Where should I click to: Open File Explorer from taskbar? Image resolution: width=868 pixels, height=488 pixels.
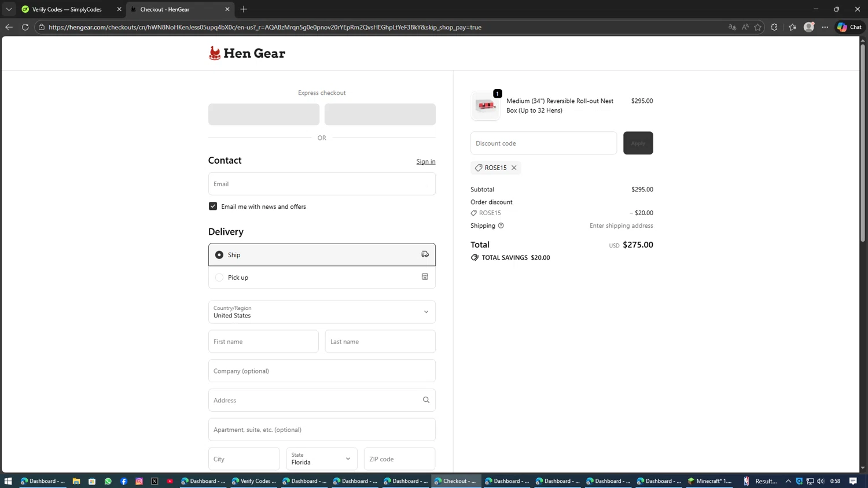coord(76,481)
